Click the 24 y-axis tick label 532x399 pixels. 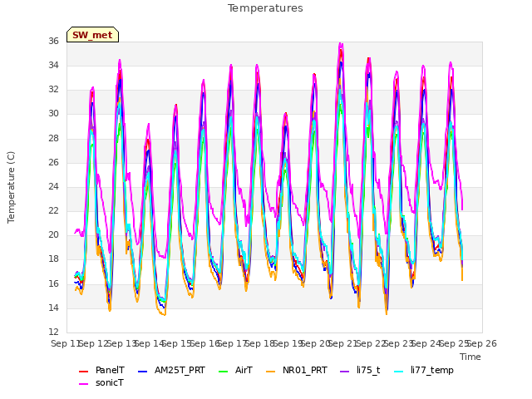click(x=53, y=186)
